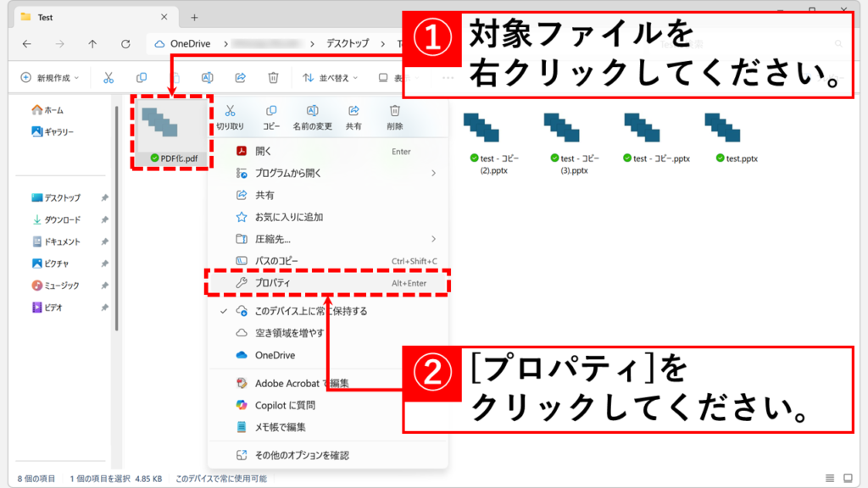This screenshot has height=488, width=868.
Task: Select test - コピー.pptx file
Action: click(655, 137)
